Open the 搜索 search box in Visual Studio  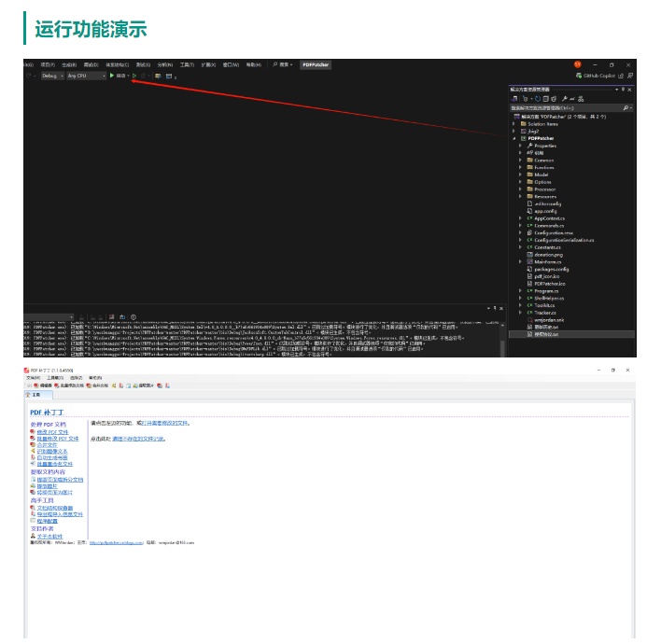283,64
